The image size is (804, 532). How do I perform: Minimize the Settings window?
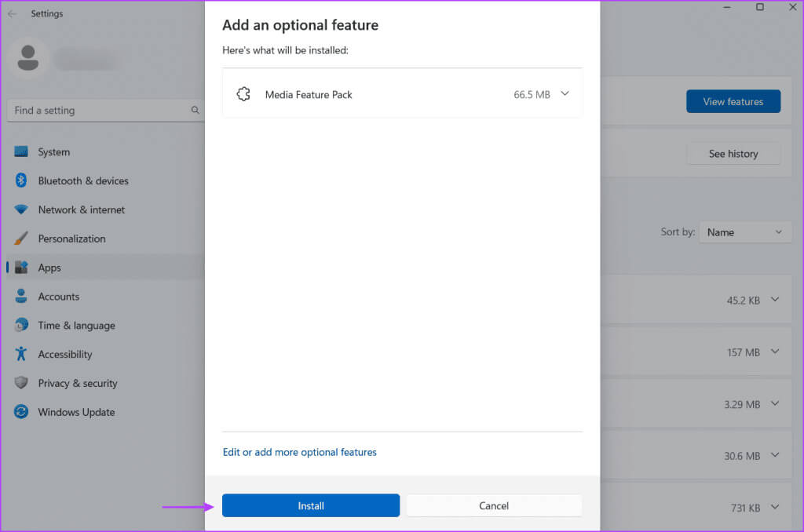coord(727,7)
